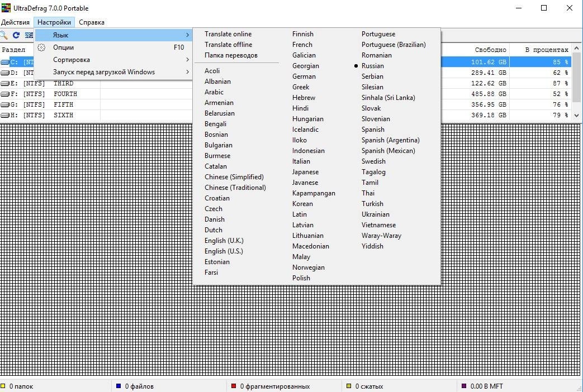
Task: Set language to Ukrainian
Action: (376, 214)
